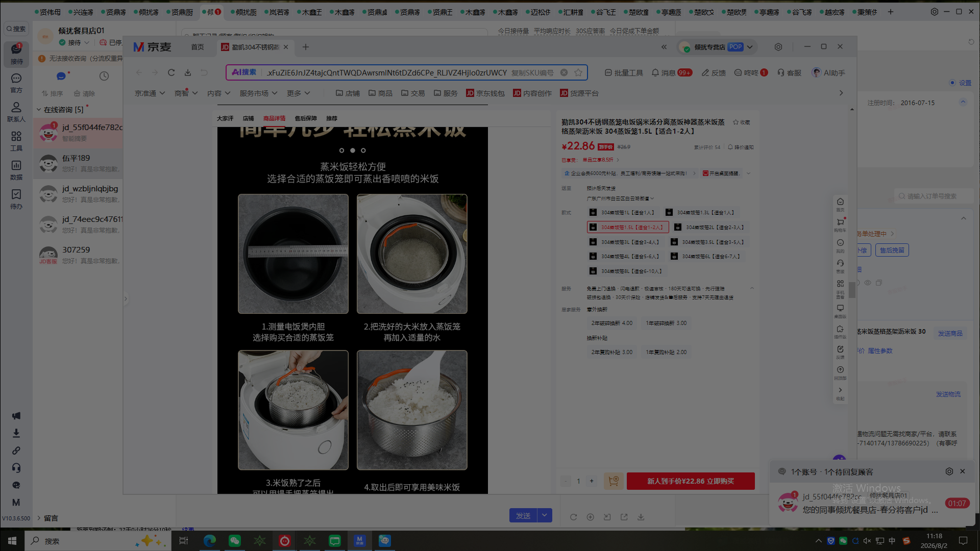Select variant 304蒸饭笼1.3L【适合1人】

coord(701,212)
